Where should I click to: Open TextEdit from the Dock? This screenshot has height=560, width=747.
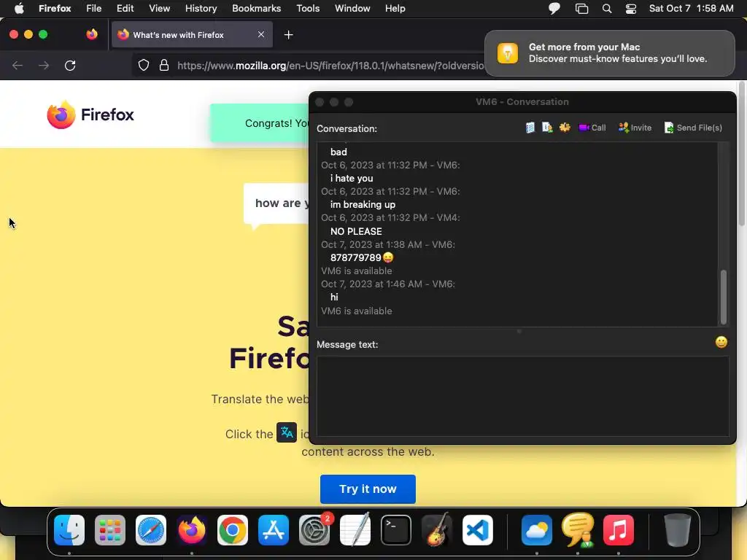[x=355, y=530]
